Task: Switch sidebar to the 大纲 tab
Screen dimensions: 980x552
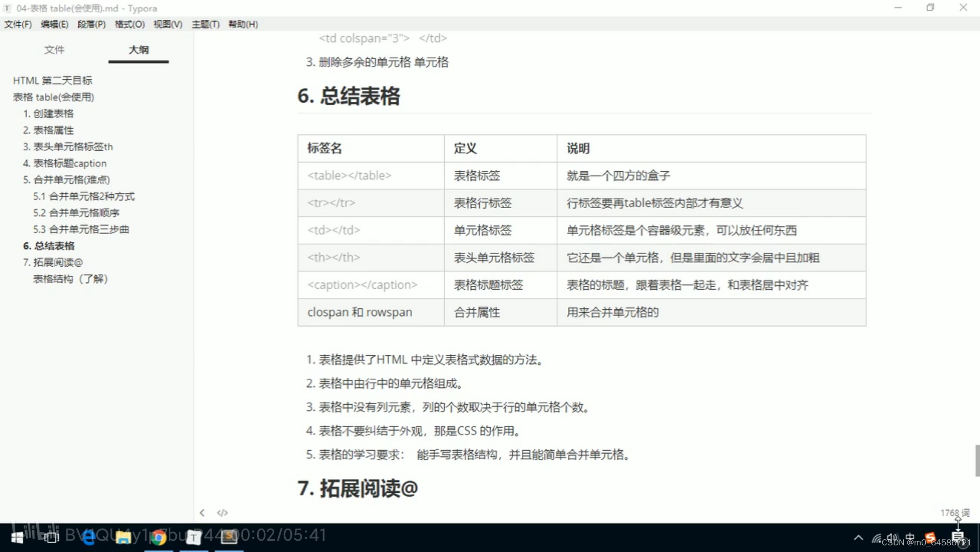Action: point(139,50)
